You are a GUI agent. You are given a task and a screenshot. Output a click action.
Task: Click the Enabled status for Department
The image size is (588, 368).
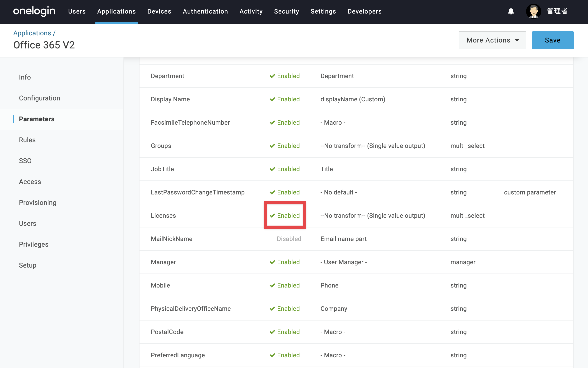[285, 76]
